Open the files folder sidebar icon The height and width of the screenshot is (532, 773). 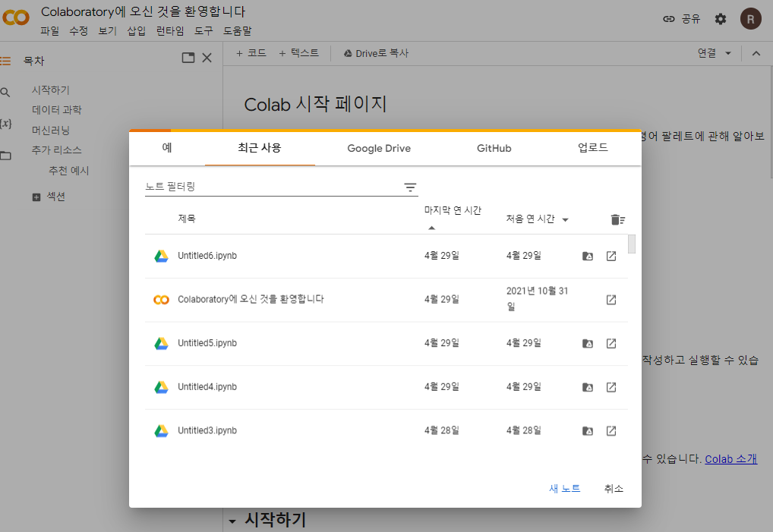pyautogui.click(x=5, y=156)
